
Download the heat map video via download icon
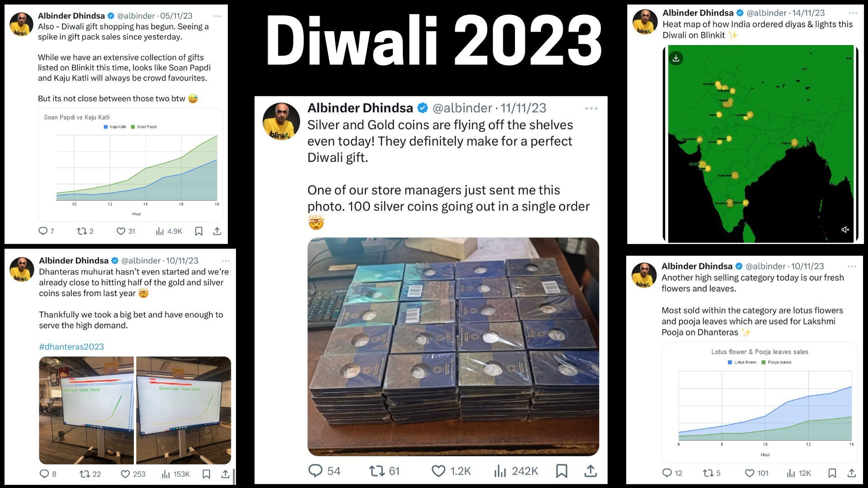point(676,58)
